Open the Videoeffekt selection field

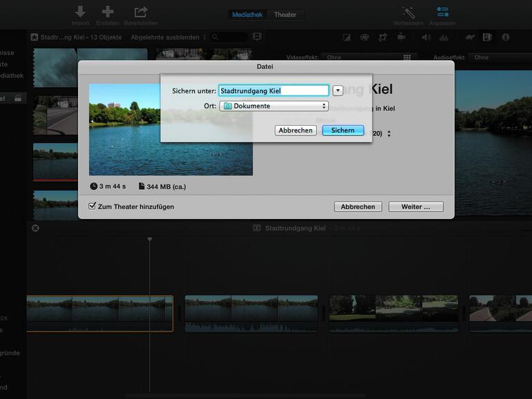[x=367, y=58]
